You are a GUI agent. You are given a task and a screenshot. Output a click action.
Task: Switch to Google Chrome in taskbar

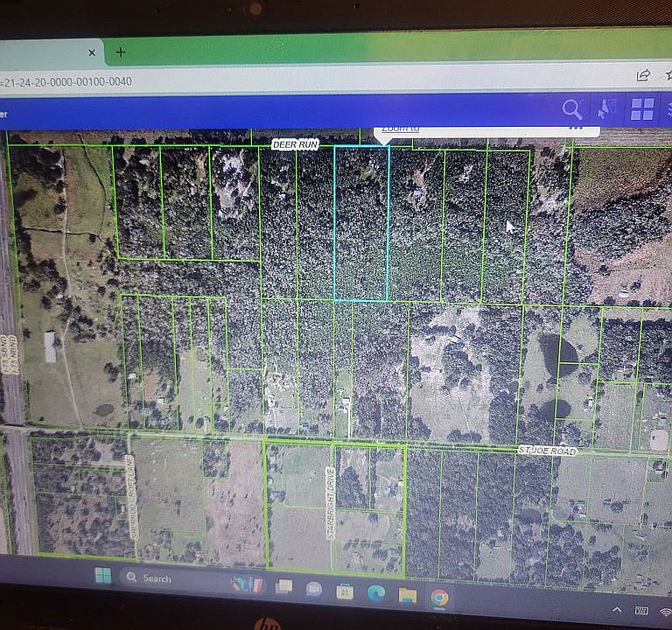pyautogui.click(x=439, y=598)
